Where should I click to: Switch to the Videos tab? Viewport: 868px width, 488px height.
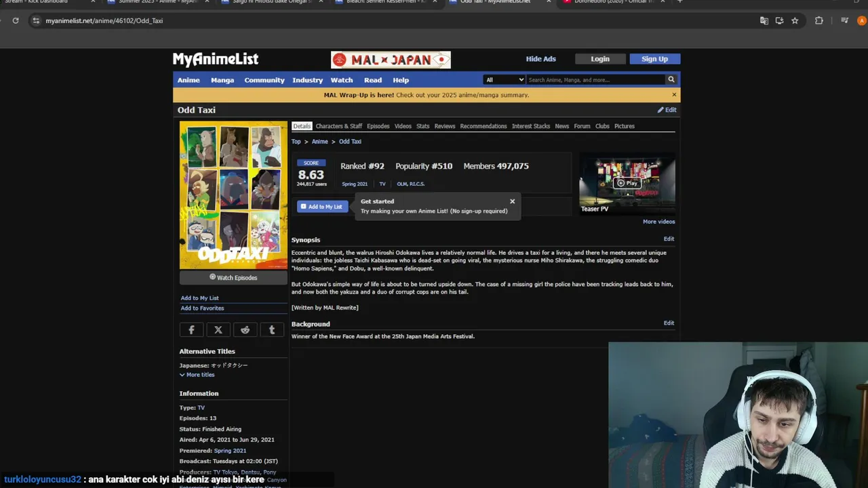pos(403,126)
